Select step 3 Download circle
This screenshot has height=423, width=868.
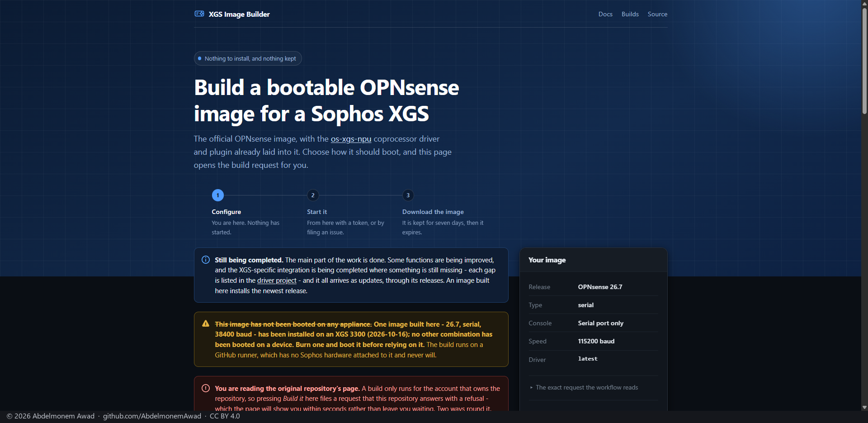(x=408, y=195)
